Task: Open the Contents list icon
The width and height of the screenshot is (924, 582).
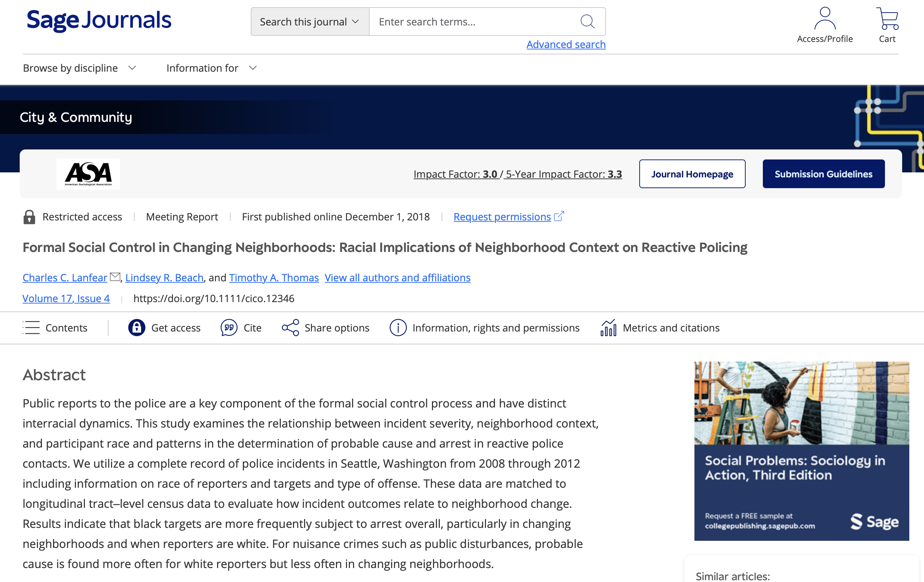Action: pos(31,328)
